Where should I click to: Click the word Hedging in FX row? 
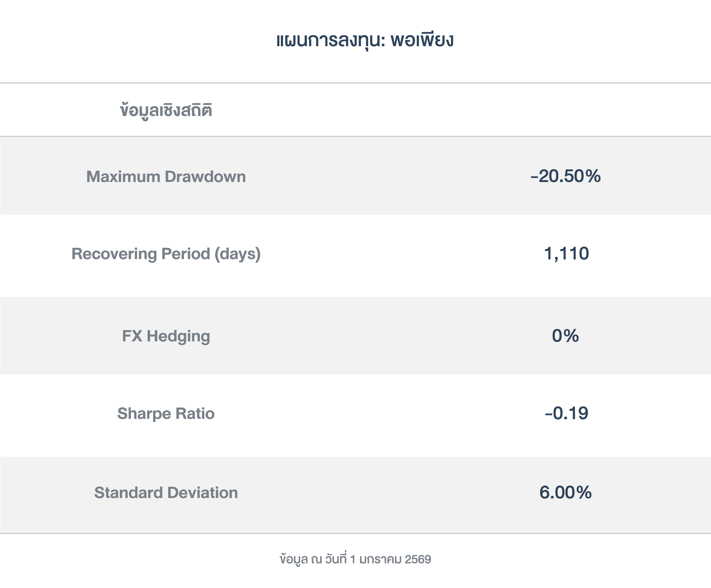point(178,336)
